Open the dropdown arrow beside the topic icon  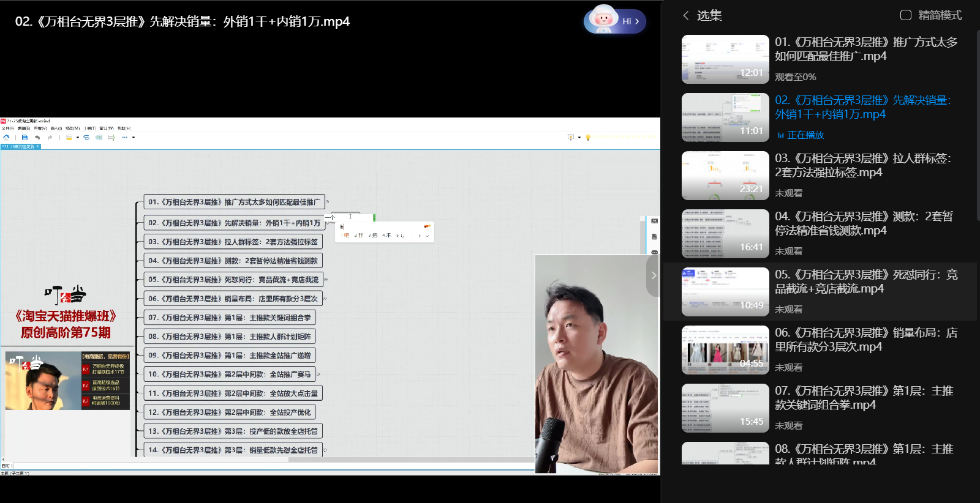(78, 138)
